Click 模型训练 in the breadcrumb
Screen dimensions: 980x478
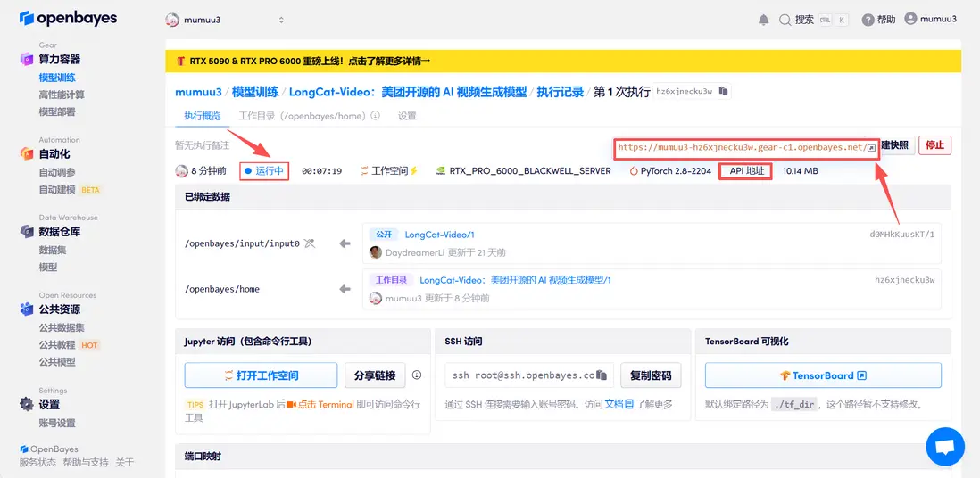255,92
